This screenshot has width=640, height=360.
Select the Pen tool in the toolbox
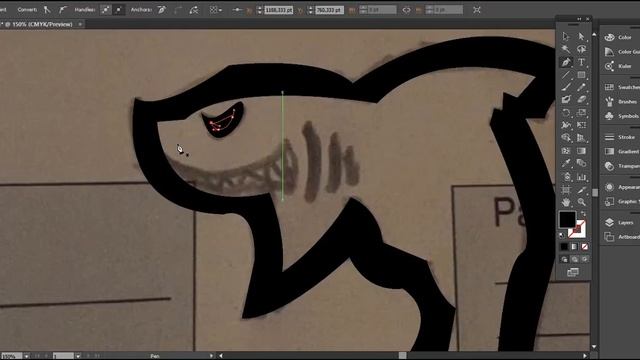pos(566,62)
